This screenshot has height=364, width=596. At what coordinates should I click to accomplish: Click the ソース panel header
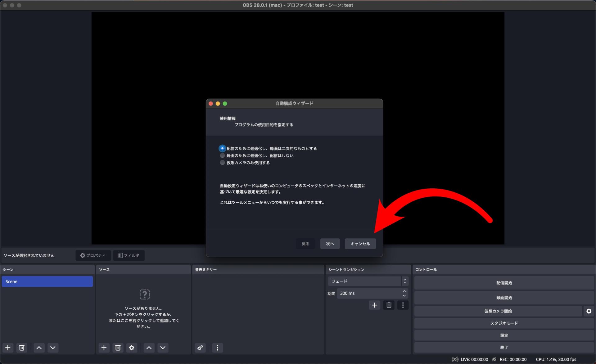tap(143, 269)
